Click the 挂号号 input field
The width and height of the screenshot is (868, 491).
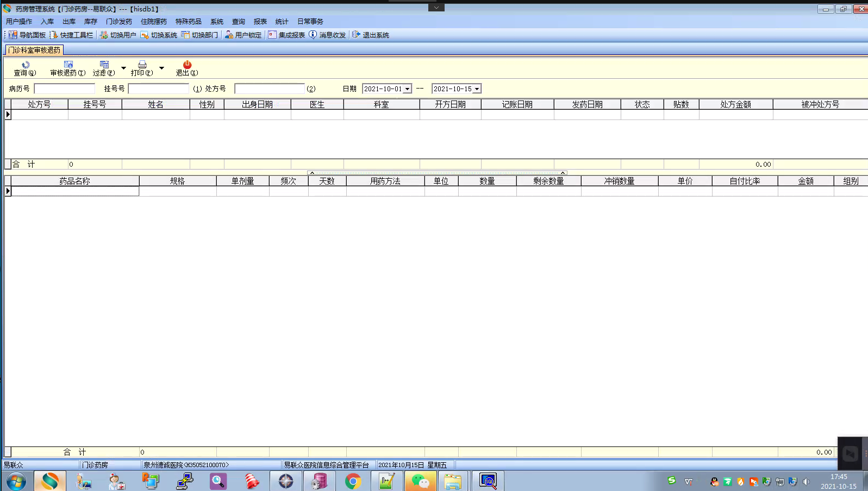click(159, 89)
